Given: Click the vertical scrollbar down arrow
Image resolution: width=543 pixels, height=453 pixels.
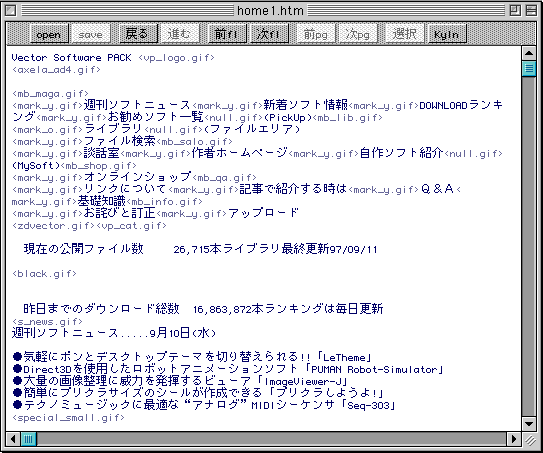Looking at the screenshot, I should click(529, 424).
